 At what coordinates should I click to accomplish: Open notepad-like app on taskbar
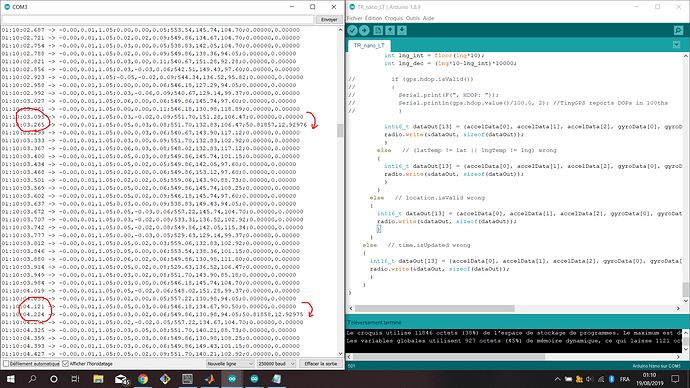(276, 379)
